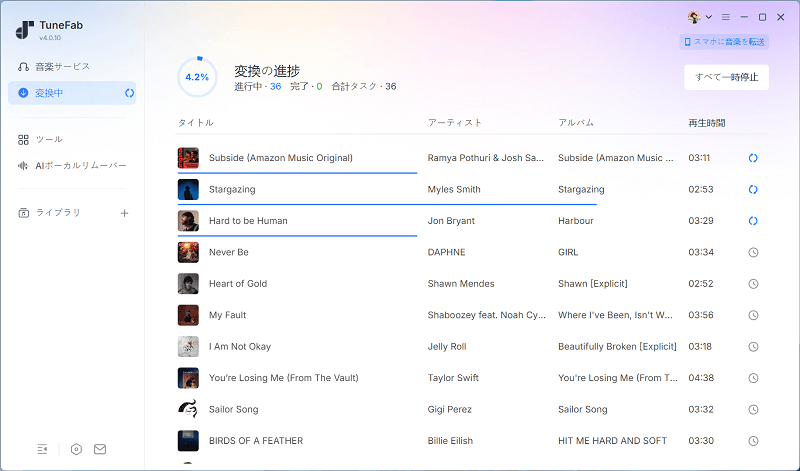
Task: Select title Subside (Amazon Music Original)
Action: 281,158
